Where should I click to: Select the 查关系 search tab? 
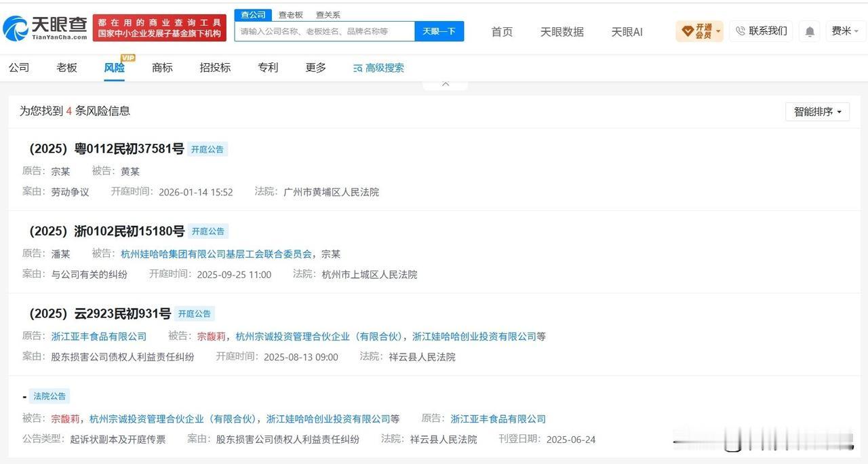pos(328,14)
